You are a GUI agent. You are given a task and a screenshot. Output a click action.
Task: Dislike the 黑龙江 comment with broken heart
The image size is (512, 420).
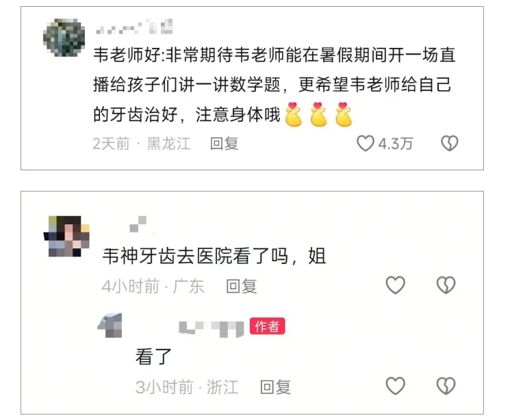[450, 144]
